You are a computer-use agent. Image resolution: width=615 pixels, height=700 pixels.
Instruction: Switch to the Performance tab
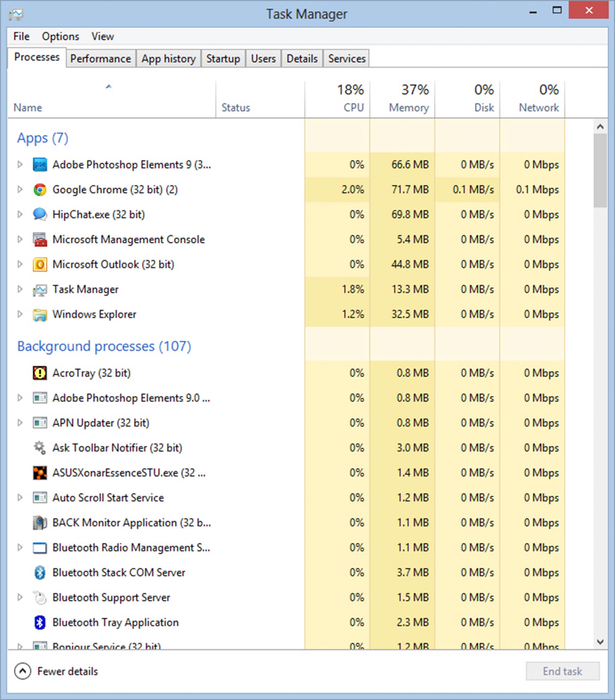(x=100, y=59)
